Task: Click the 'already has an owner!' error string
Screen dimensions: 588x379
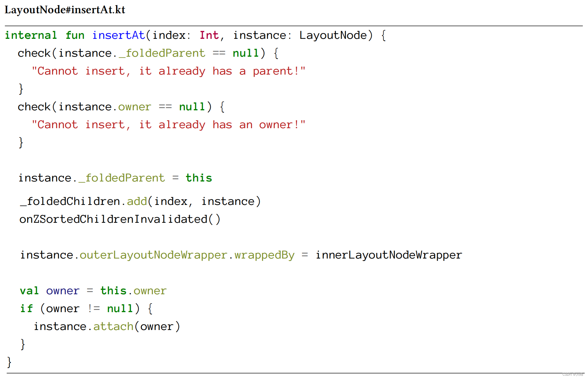Action: point(168,125)
